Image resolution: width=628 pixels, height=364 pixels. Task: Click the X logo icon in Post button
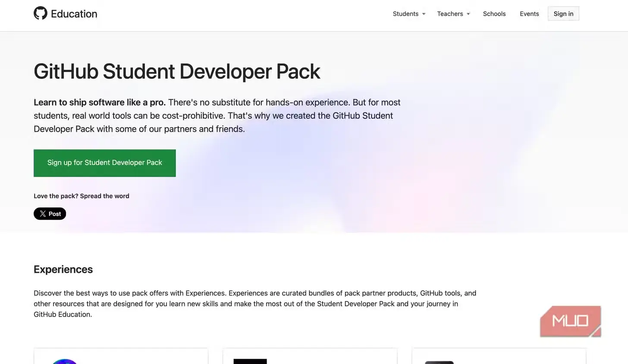(x=43, y=214)
